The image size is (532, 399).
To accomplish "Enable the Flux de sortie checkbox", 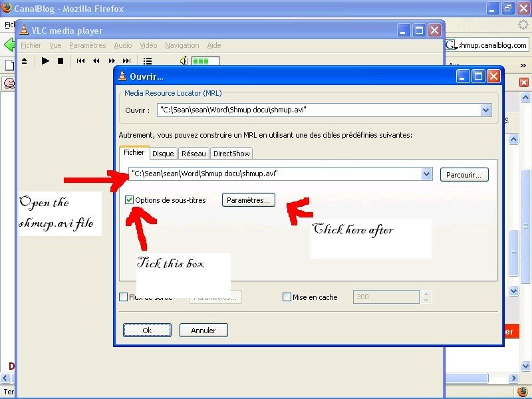I will coord(123,297).
